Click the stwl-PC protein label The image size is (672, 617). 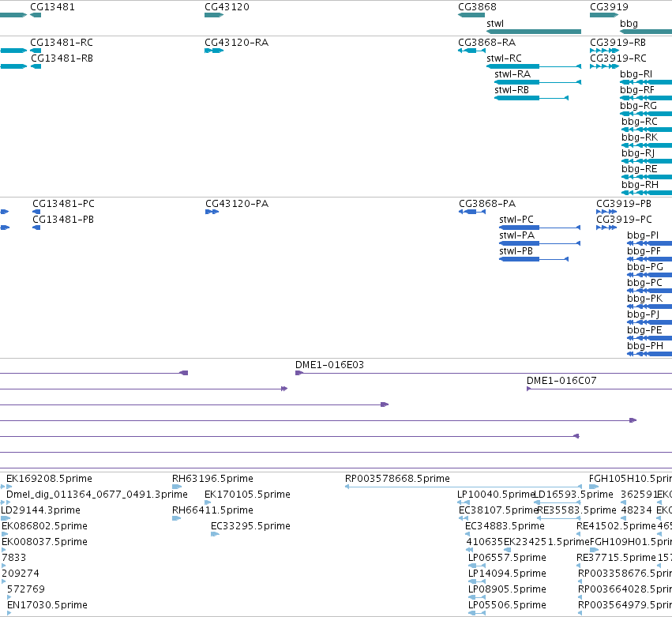516,220
